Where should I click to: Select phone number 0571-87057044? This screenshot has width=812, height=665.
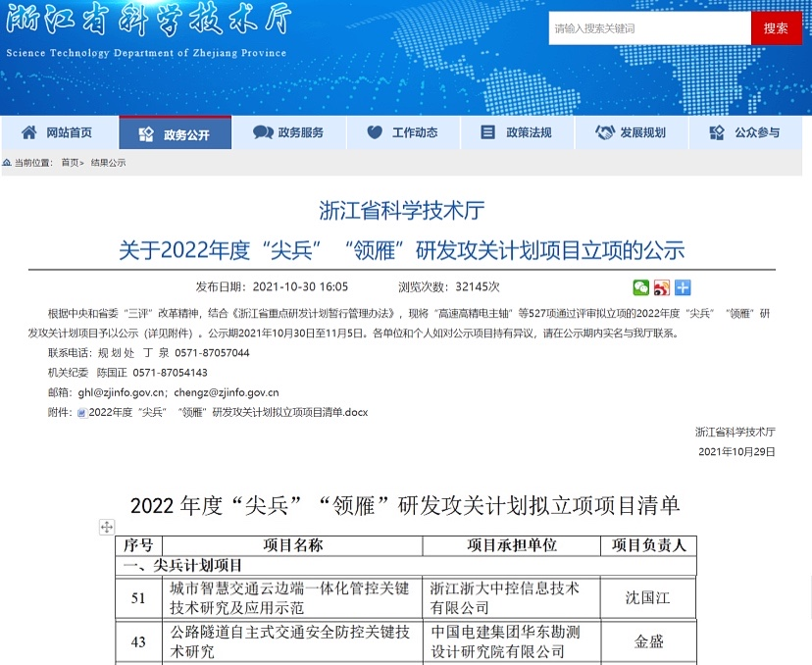click(212, 353)
